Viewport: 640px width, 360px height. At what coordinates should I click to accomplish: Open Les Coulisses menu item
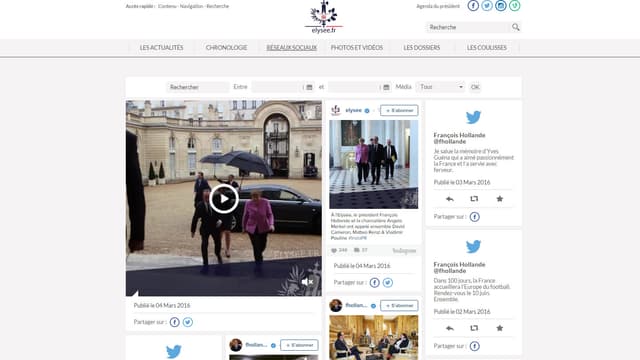[x=487, y=48]
